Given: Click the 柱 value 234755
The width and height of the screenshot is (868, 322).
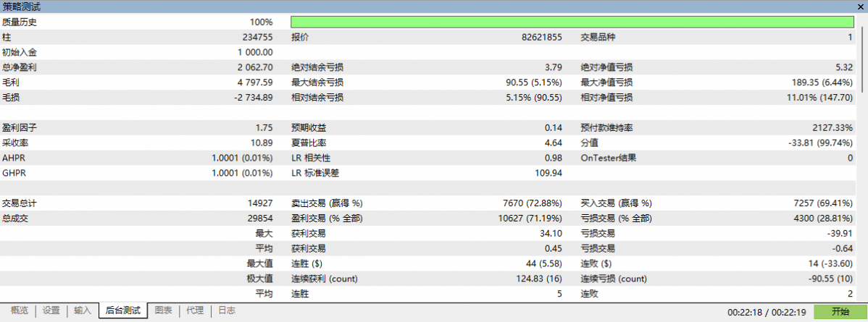Looking at the screenshot, I should (x=258, y=38).
